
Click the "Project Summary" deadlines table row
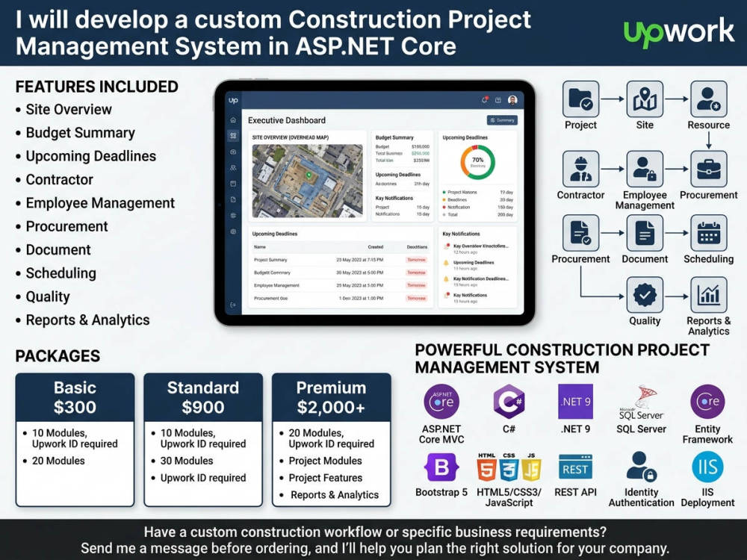340,260
